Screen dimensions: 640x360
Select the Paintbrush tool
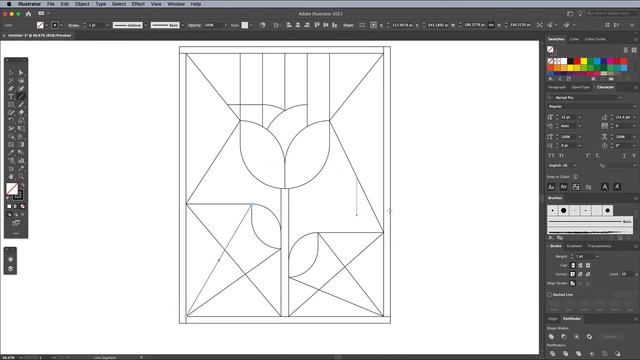click(x=21, y=104)
